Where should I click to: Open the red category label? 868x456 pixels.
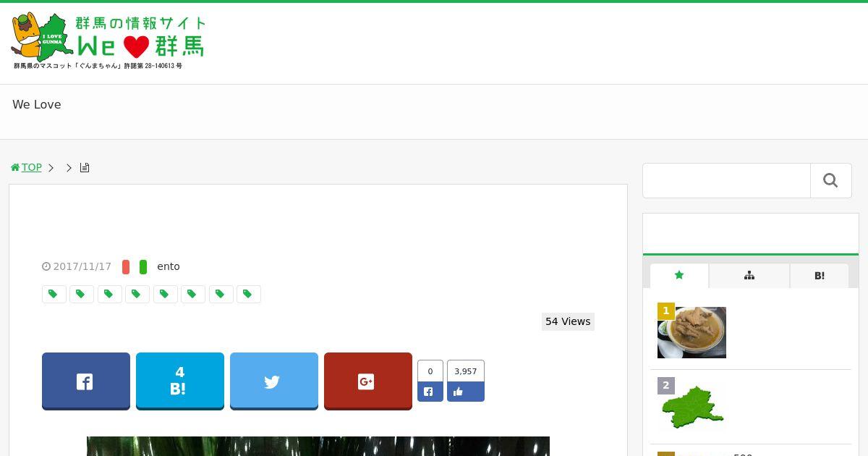[x=126, y=267]
